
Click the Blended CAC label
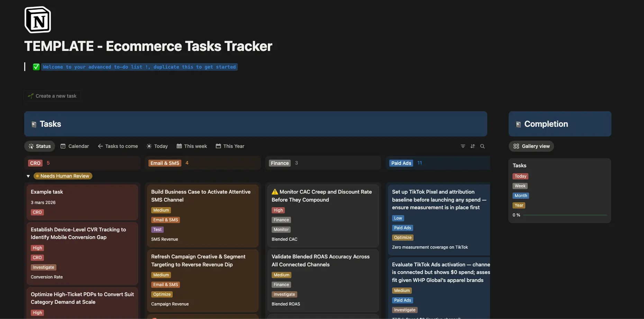click(x=284, y=239)
